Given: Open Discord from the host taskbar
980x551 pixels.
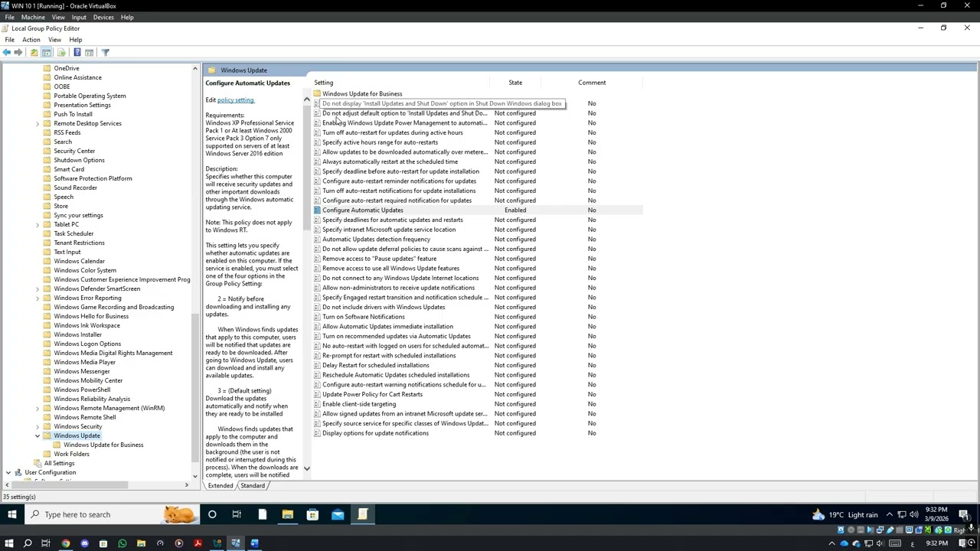Looking at the screenshot, I should coord(84,543).
